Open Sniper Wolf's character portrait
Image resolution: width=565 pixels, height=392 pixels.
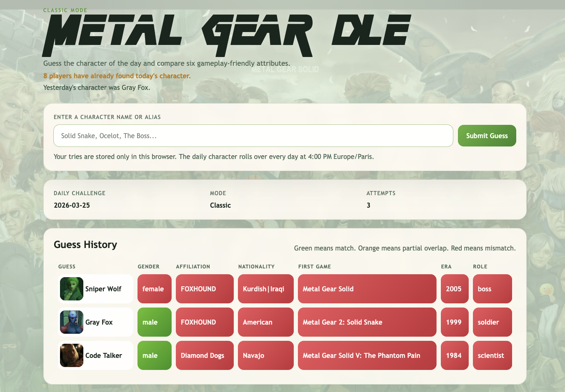[x=71, y=288]
